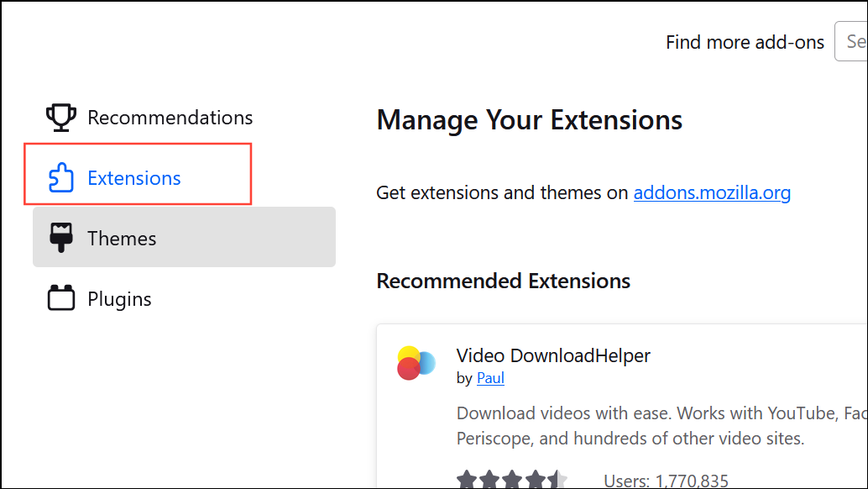Click the Find more add-ons label
Image resolution: width=868 pixels, height=489 pixels.
pos(745,42)
